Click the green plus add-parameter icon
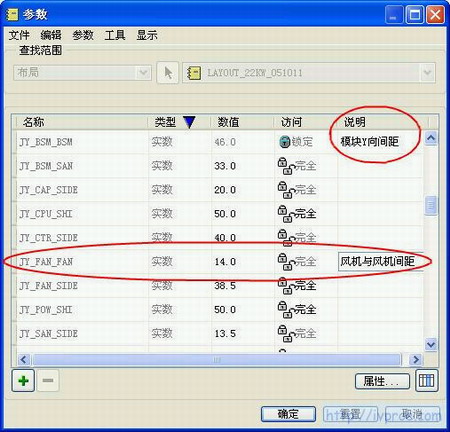450x432 pixels. 23,380
